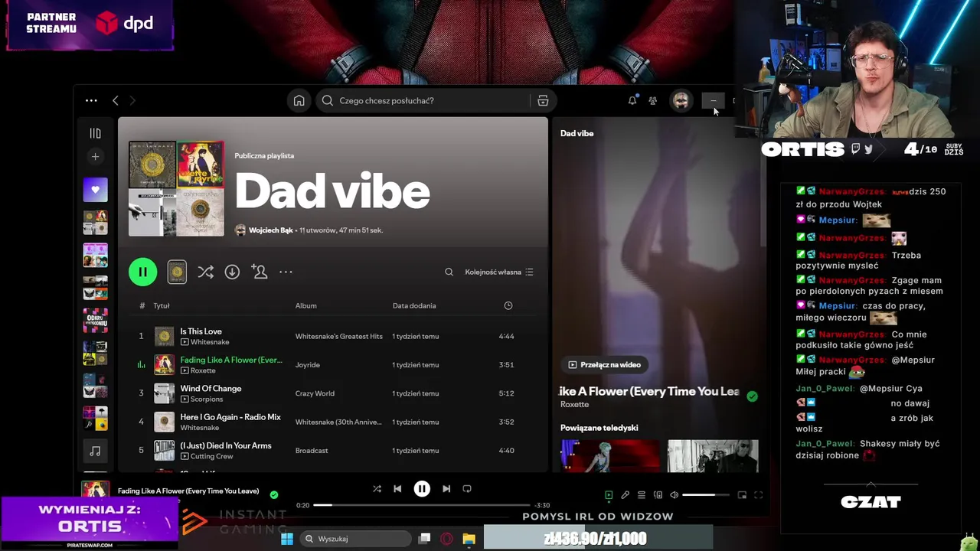
Task: Toggle Now Playing view icon
Action: pos(609,495)
